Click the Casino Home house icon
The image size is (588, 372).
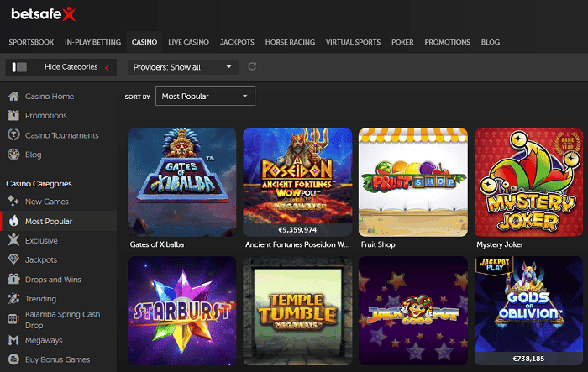(13, 97)
